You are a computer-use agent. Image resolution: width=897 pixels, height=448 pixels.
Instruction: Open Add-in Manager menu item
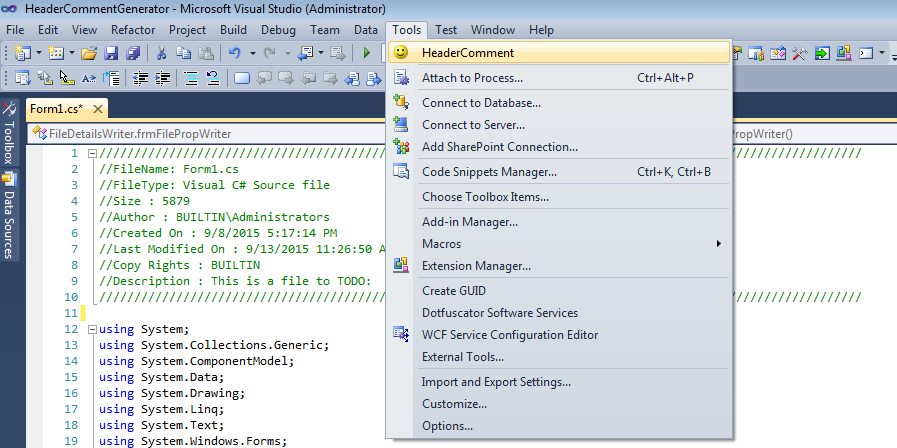pyautogui.click(x=560, y=221)
